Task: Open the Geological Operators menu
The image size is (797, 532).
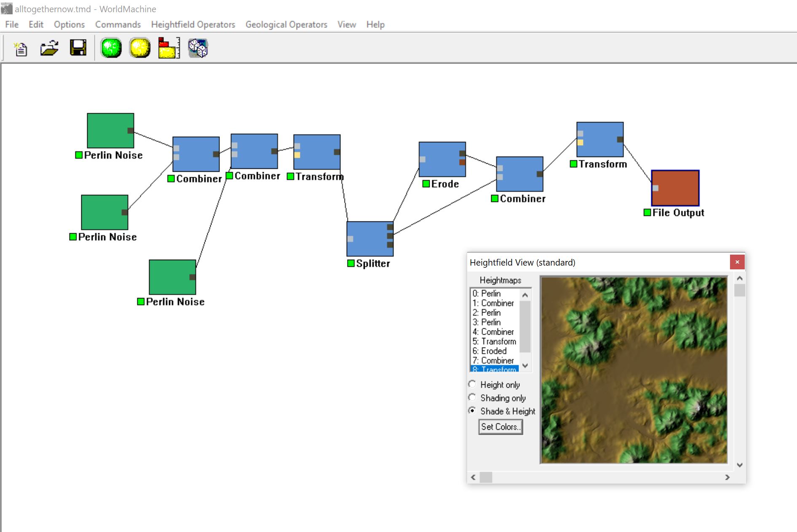Action: (286, 24)
